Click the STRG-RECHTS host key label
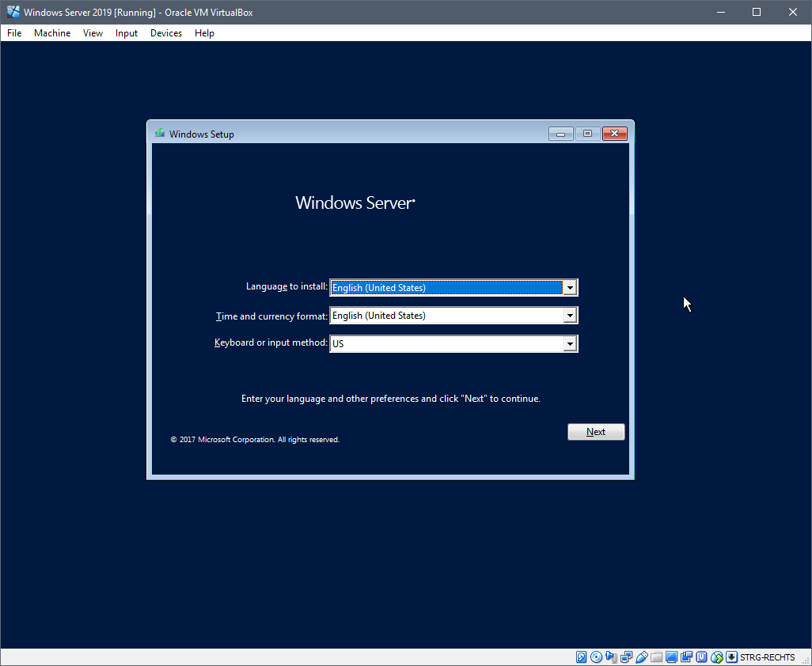This screenshot has width=812, height=666. (767, 657)
